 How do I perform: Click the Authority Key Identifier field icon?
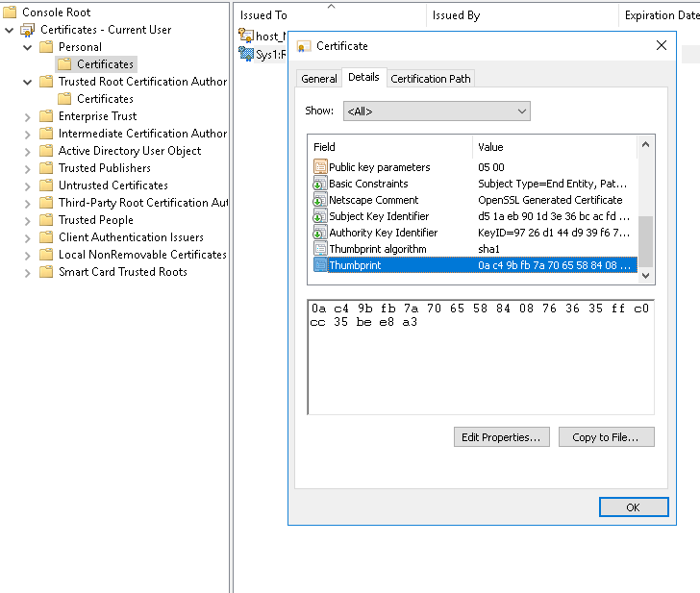(320, 233)
